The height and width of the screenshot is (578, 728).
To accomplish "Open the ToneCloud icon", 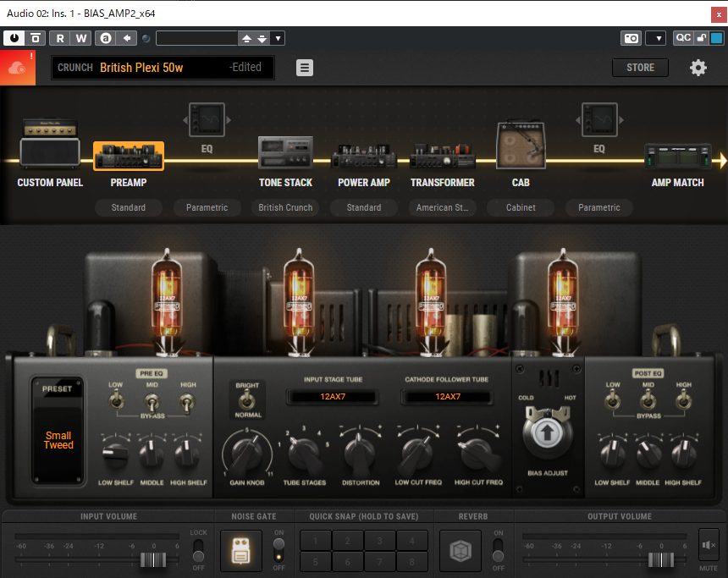I will point(17,68).
